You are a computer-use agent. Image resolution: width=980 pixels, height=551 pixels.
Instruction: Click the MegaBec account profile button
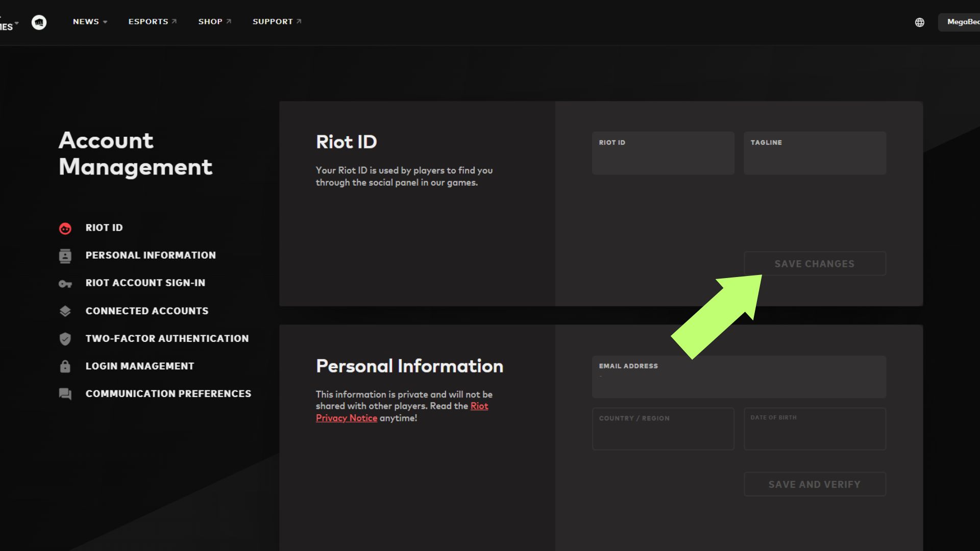[962, 21]
